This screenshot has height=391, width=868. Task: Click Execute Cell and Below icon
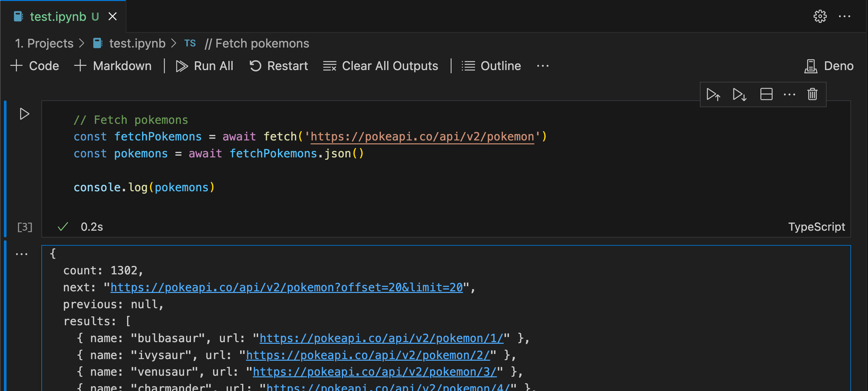point(739,94)
